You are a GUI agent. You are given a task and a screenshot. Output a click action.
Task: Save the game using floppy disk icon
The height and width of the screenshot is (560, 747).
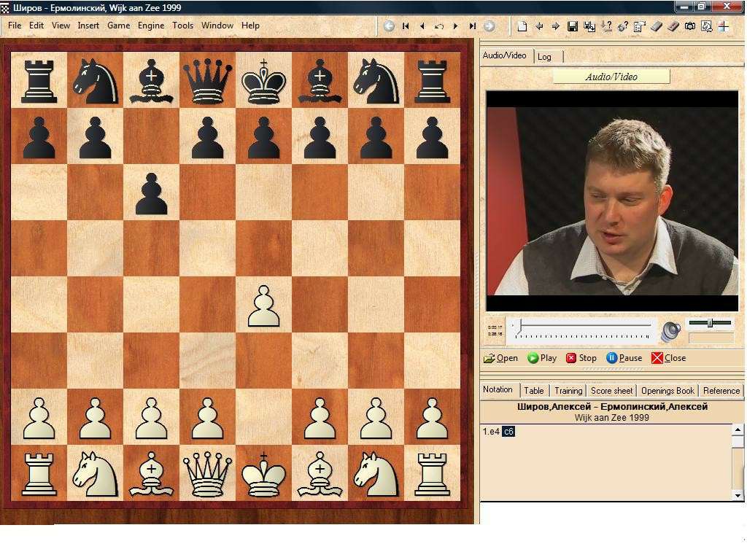click(573, 26)
